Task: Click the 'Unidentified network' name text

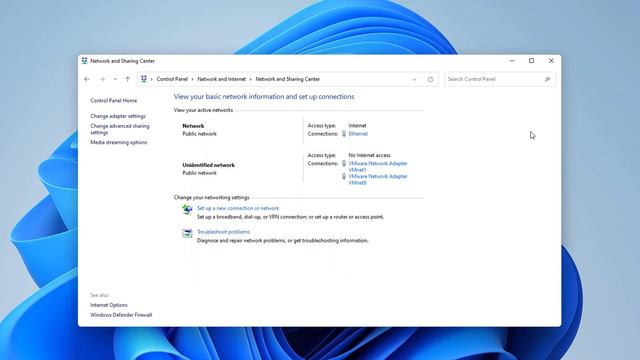Action: pyautogui.click(x=209, y=165)
